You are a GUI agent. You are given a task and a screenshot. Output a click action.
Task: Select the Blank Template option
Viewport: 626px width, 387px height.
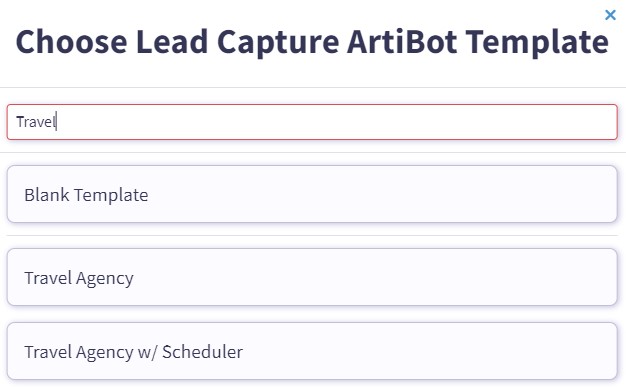pos(312,194)
